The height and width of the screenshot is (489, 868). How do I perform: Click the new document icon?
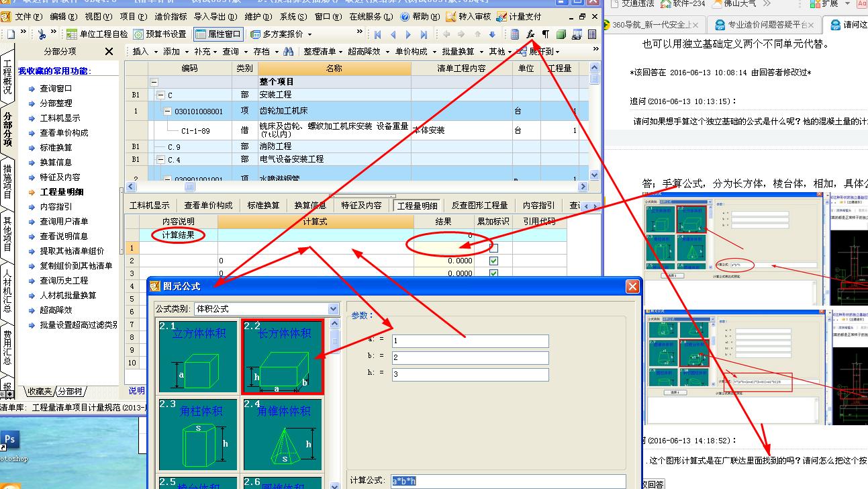pos(11,34)
